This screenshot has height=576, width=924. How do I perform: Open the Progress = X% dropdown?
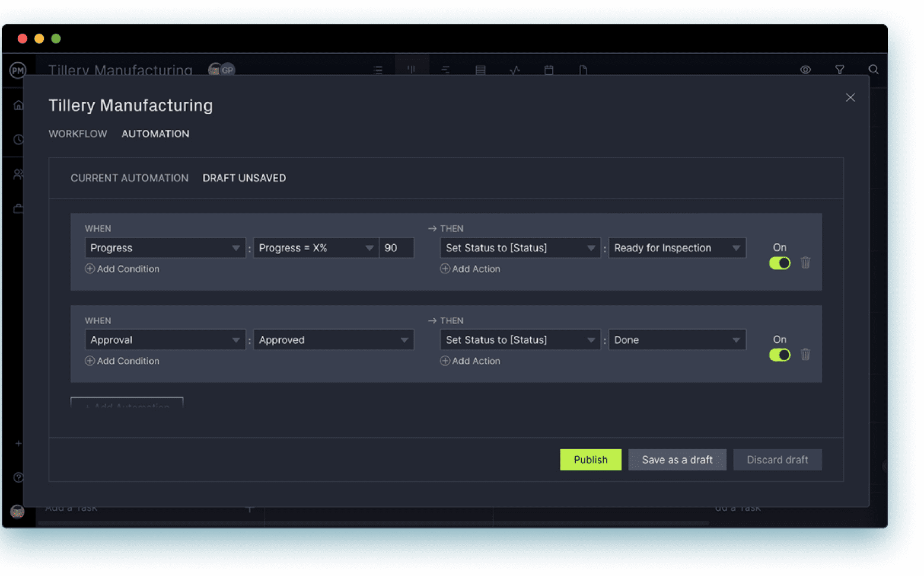(315, 248)
